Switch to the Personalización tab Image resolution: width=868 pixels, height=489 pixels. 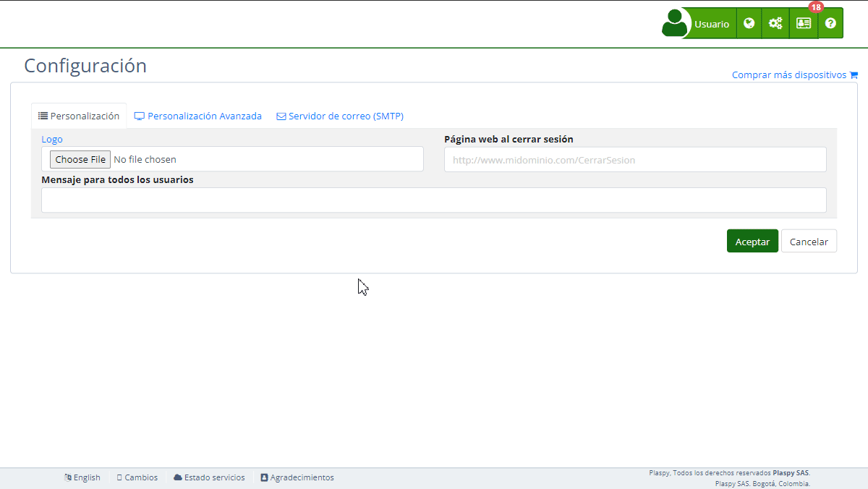click(x=79, y=116)
